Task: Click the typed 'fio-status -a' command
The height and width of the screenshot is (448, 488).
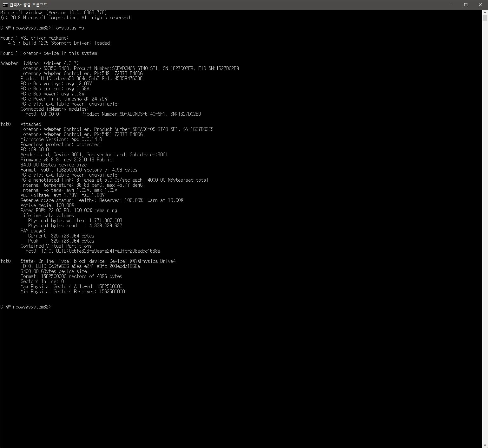Action: (68, 28)
